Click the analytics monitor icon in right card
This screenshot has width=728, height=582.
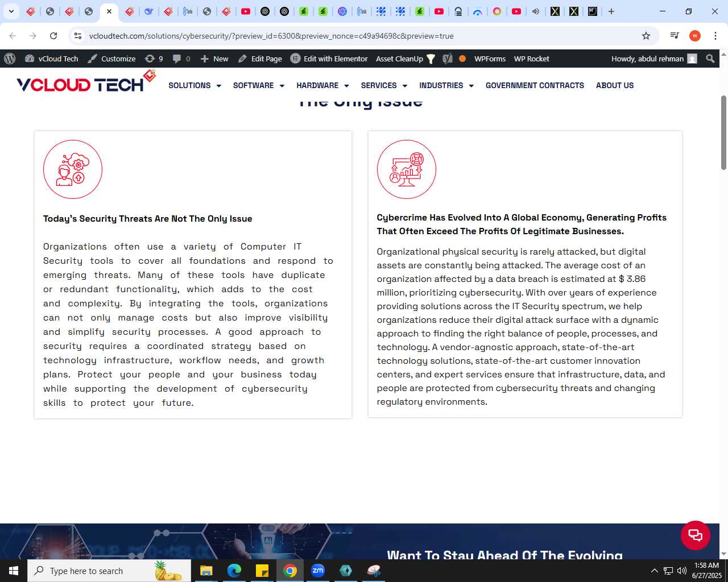(x=407, y=169)
